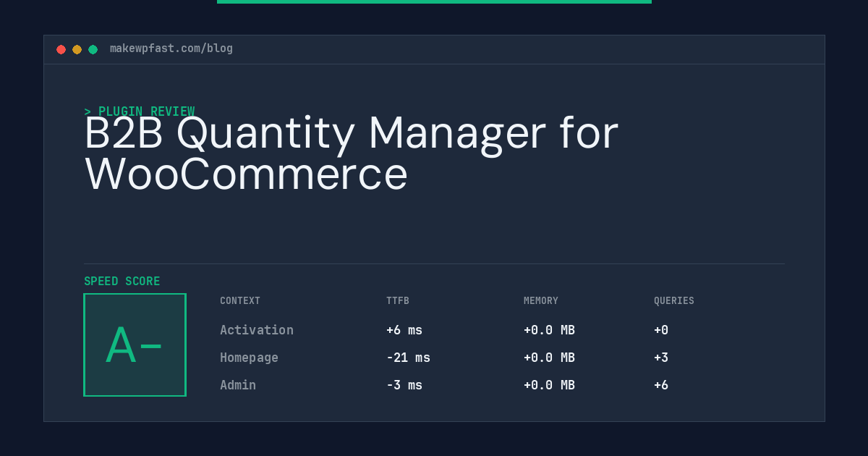Screen dimensions: 868x456
Task: Select the 'Homepage' row label
Action: [x=249, y=358]
